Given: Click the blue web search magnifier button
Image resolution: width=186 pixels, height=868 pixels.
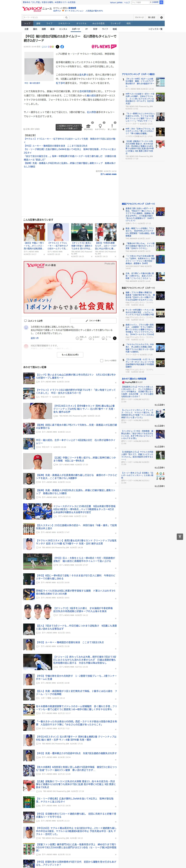Looking at the screenshot, I should [x=161, y=2].
